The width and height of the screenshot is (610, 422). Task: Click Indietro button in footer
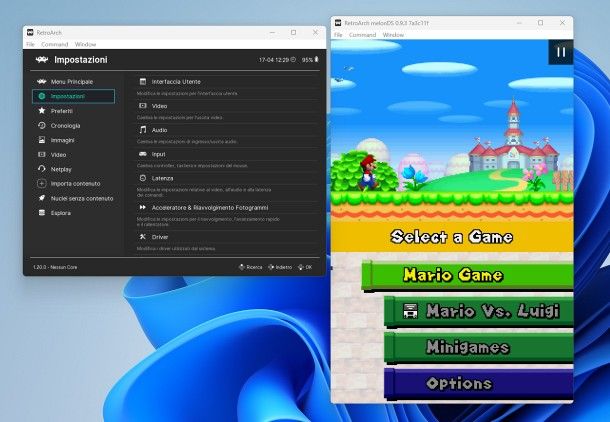point(280,267)
